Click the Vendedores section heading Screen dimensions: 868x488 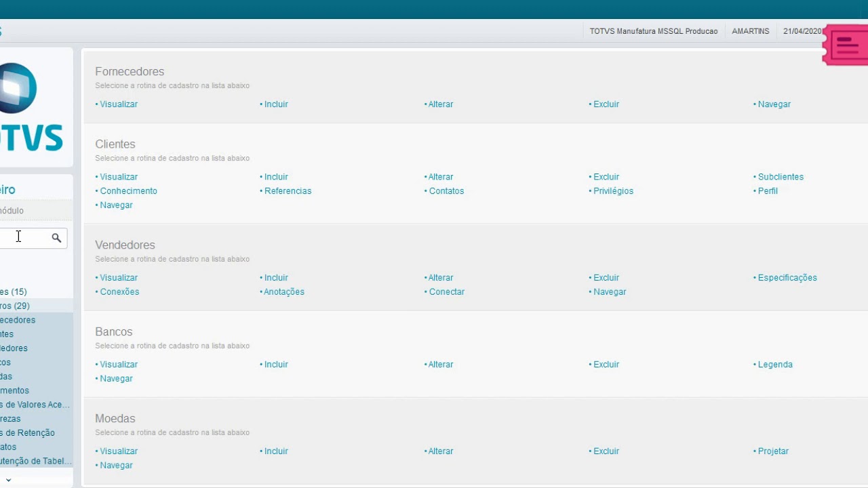click(x=125, y=245)
